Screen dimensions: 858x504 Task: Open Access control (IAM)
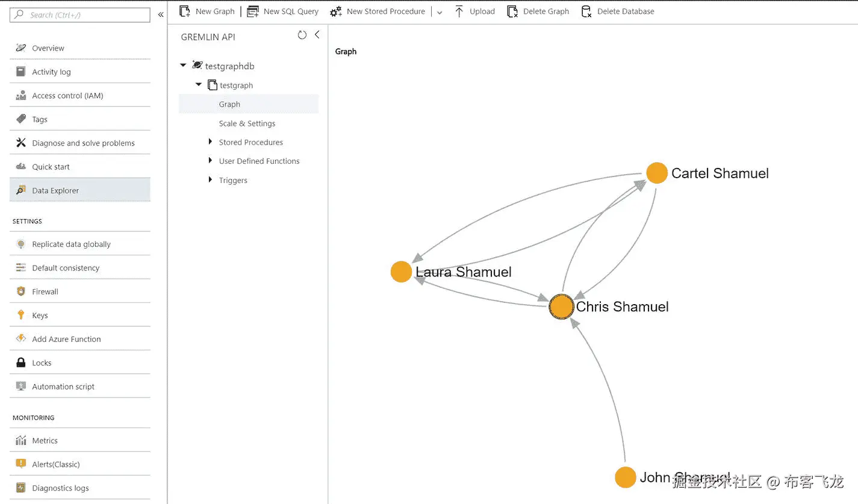(x=67, y=96)
